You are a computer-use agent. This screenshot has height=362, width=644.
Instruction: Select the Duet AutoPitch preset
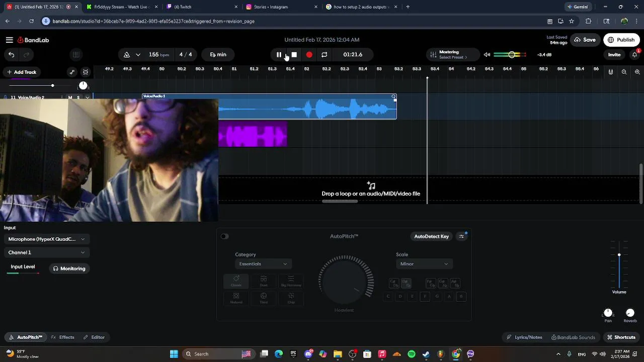[264, 282]
